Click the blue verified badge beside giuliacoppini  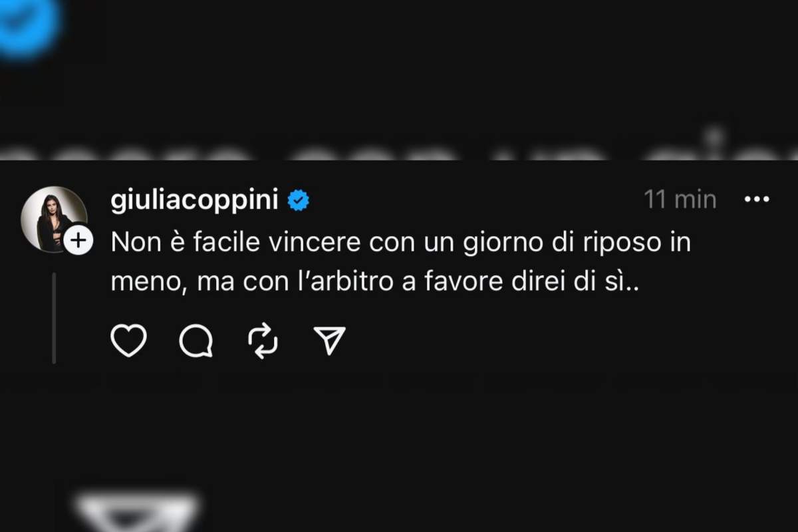[x=298, y=199]
